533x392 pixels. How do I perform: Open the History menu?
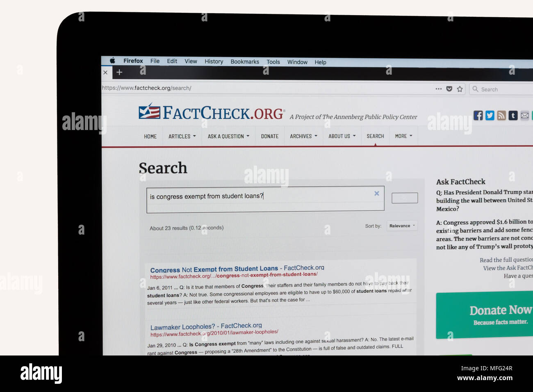pos(214,62)
